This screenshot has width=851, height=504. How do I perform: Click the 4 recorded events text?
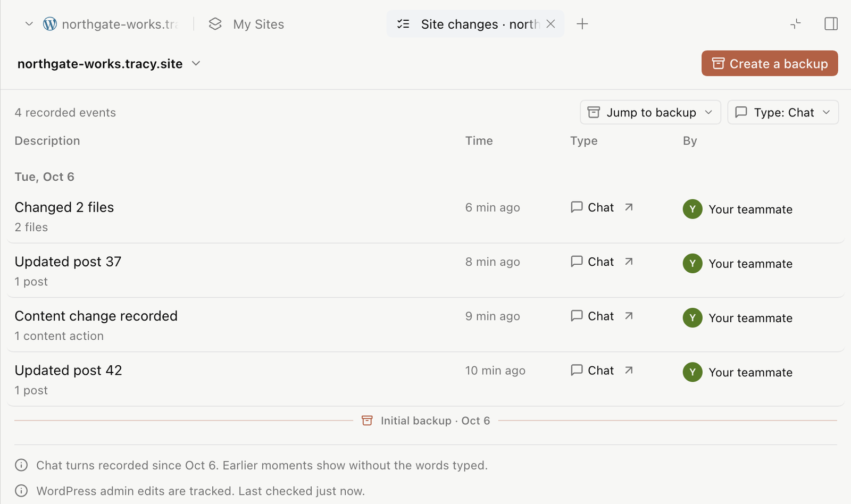(x=65, y=113)
